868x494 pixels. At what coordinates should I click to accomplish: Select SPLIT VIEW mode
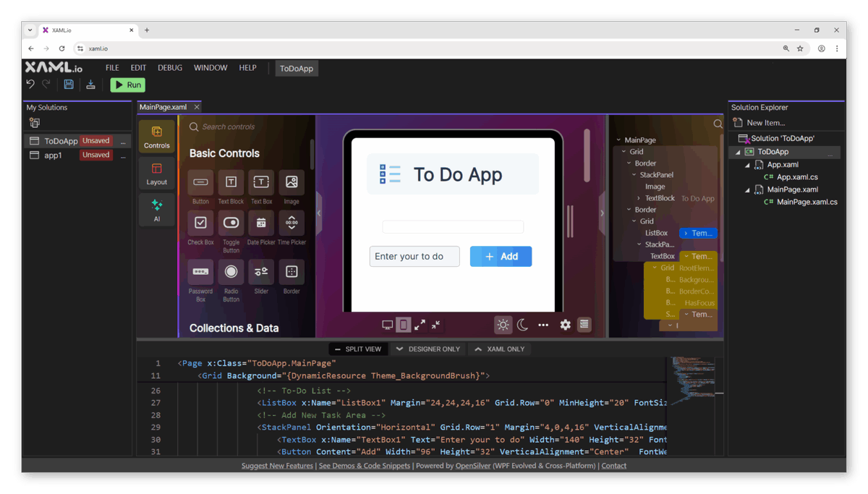tap(358, 349)
